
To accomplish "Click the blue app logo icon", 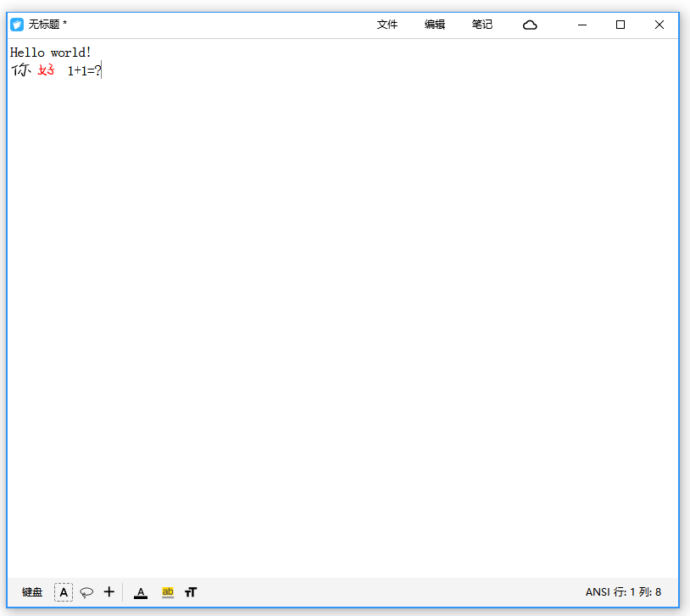I will [17, 25].
